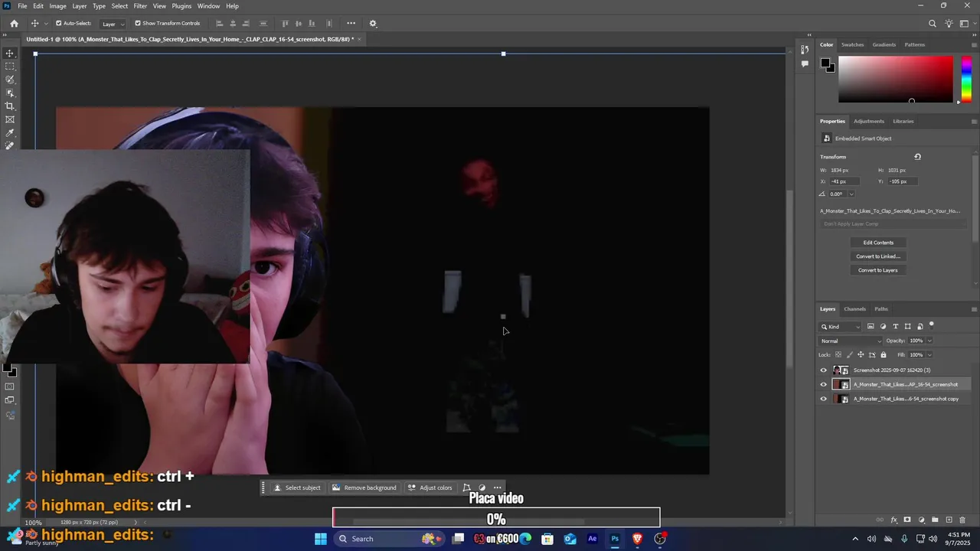Click lock image pixels brush icon
980x551 pixels.
click(x=850, y=355)
